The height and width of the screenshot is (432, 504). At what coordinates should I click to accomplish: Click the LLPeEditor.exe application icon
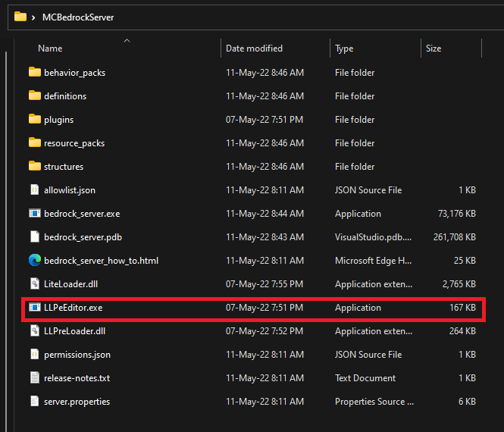[x=35, y=307]
